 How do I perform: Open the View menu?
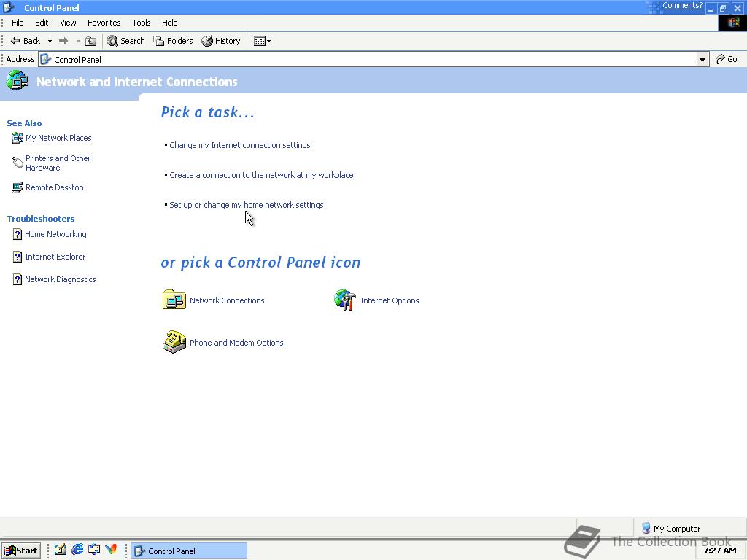click(x=68, y=23)
